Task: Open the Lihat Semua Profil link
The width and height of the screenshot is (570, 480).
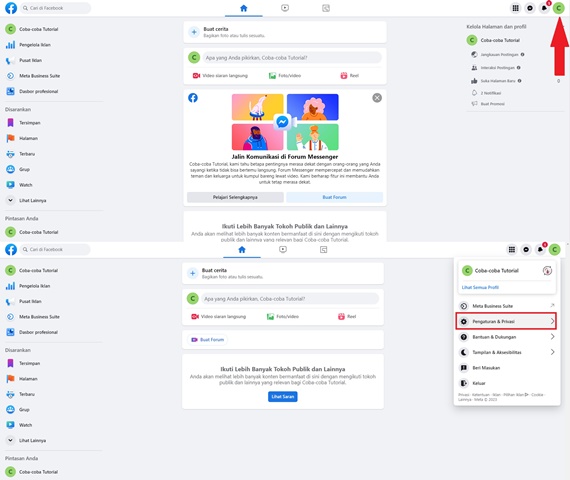Action: 480,287
